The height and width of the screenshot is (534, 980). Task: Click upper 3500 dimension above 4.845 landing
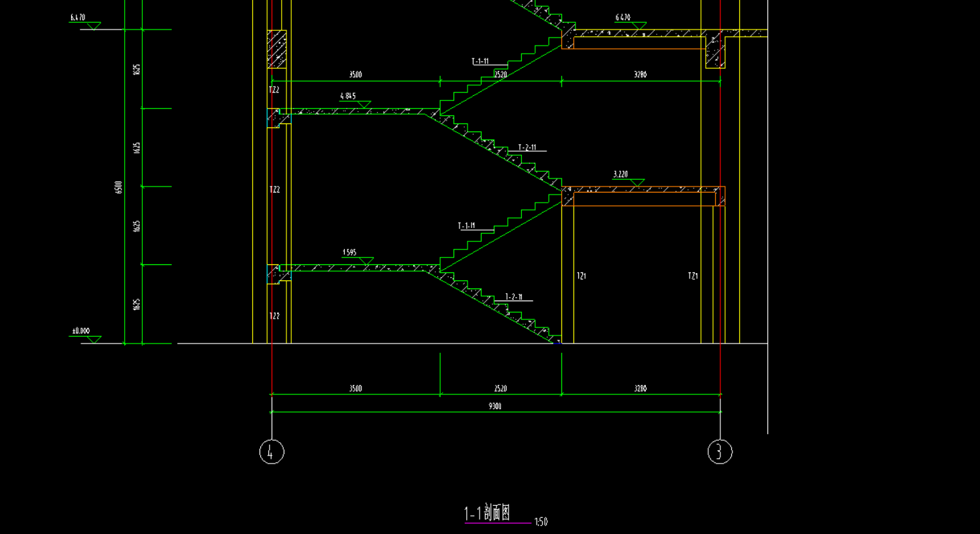click(x=356, y=75)
